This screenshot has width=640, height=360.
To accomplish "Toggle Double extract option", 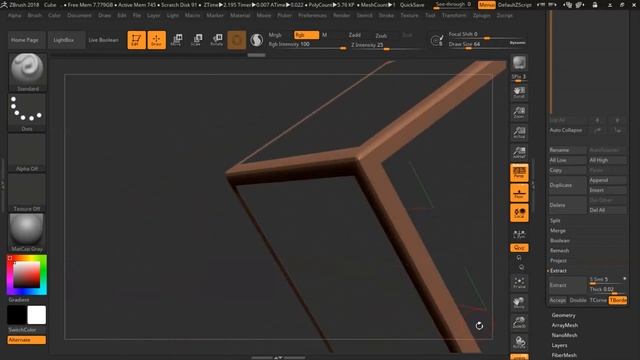I will click(578, 300).
